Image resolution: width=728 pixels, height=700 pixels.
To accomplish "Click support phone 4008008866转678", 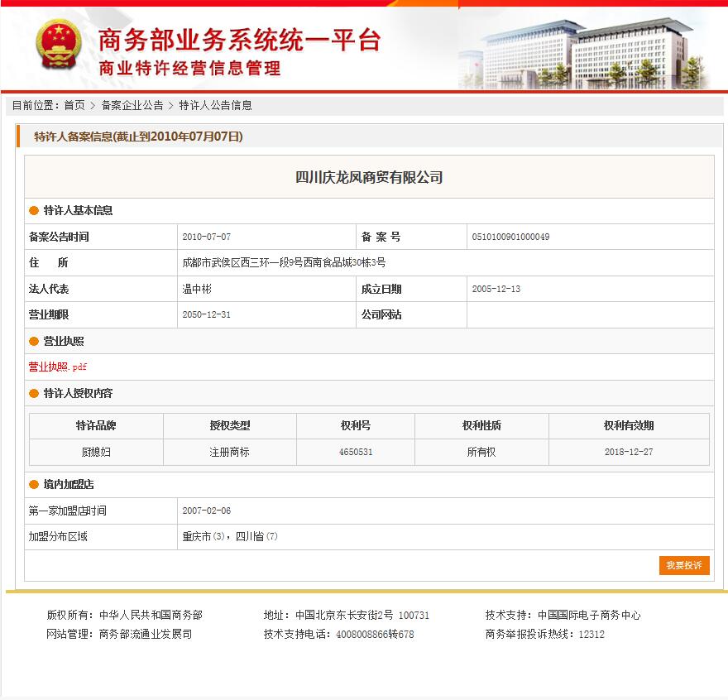I will 375,634.
